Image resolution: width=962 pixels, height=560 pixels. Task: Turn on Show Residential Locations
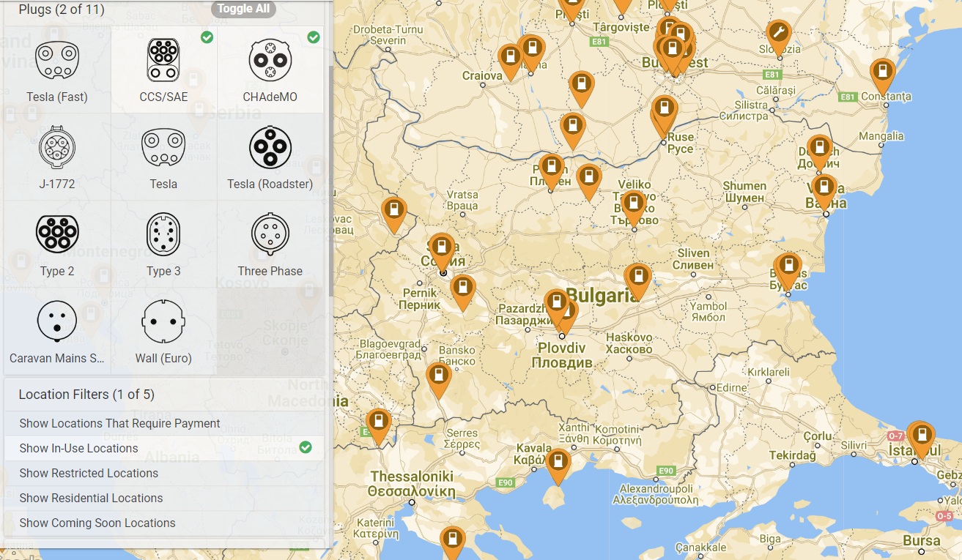[164, 498]
